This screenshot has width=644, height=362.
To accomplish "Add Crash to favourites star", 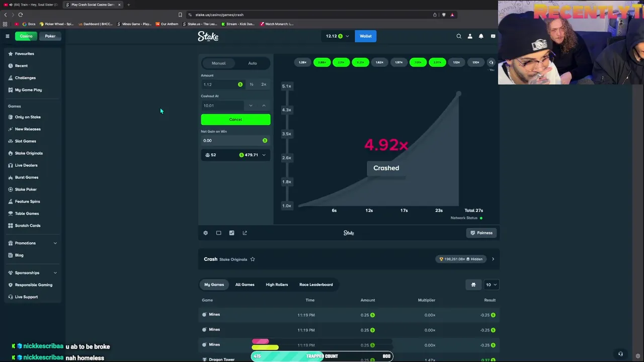I will tap(253, 259).
